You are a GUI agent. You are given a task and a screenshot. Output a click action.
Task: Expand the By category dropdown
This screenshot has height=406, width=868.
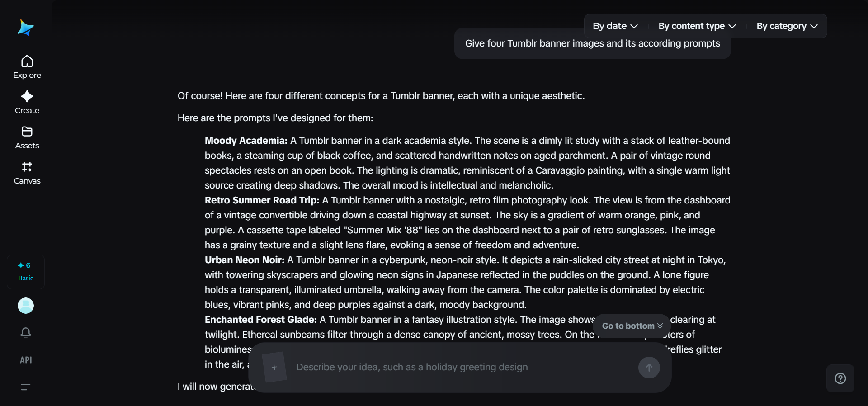point(787,26)
